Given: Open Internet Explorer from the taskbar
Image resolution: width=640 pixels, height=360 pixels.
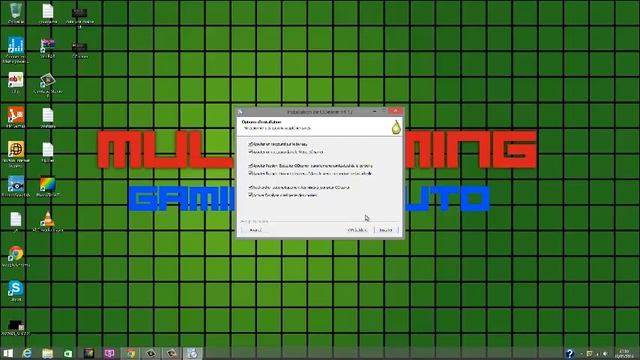Looking at the screenshot, I should click(27, 353).
